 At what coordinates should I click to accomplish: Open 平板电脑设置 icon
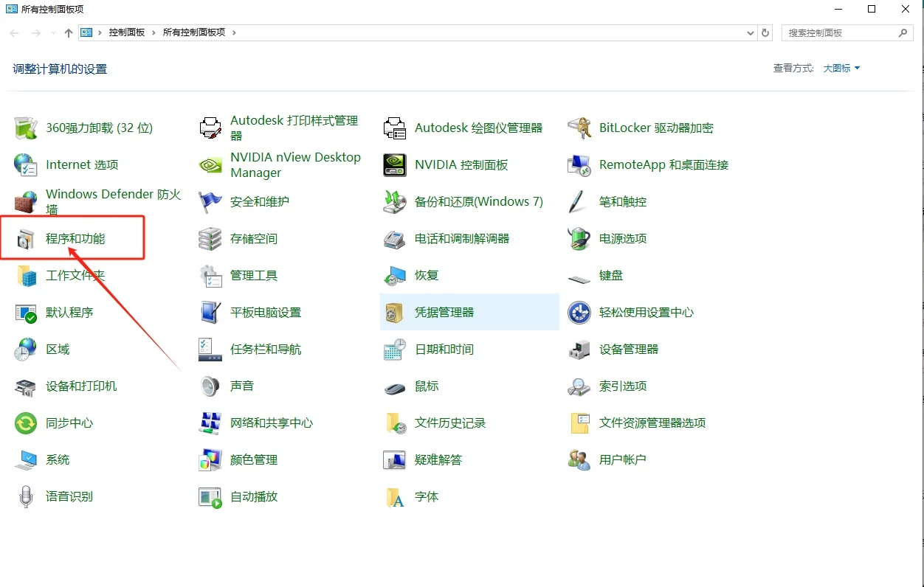(x=210, y=312)
